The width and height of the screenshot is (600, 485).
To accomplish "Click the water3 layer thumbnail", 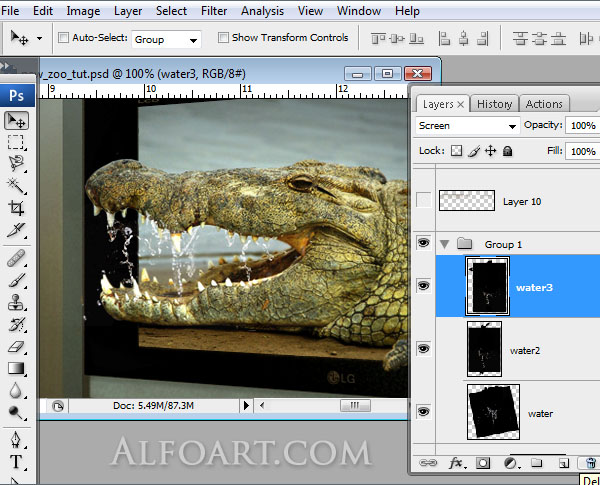I will tap(487, 286).
